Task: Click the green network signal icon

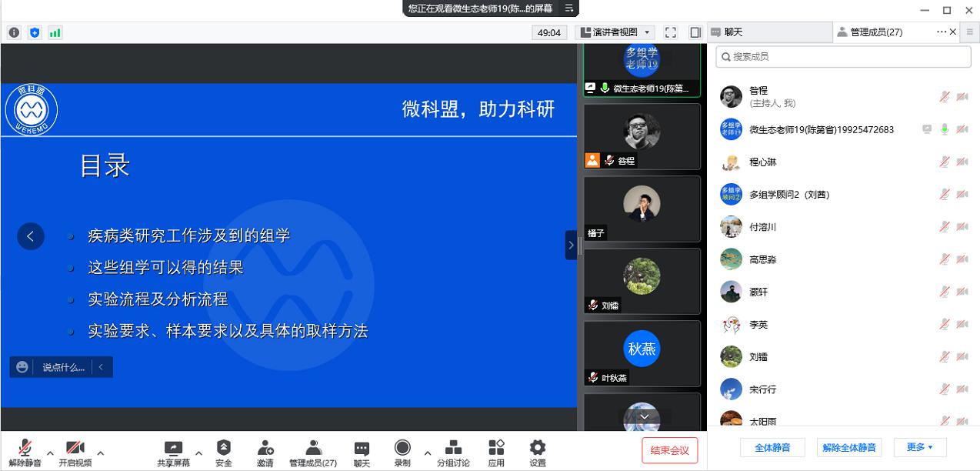Action: (55, 32)
